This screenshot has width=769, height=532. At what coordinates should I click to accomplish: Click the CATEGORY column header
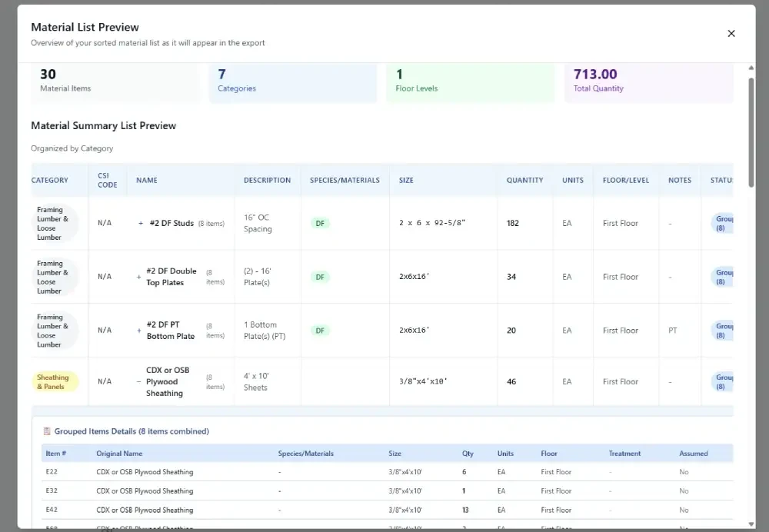pyautogui.click(x=49, y=181)
